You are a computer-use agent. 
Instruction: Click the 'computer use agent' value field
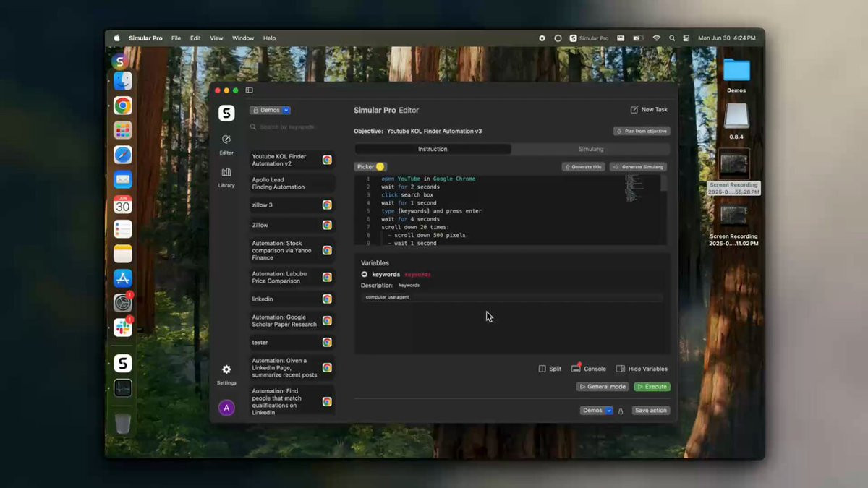pos(511,297)
